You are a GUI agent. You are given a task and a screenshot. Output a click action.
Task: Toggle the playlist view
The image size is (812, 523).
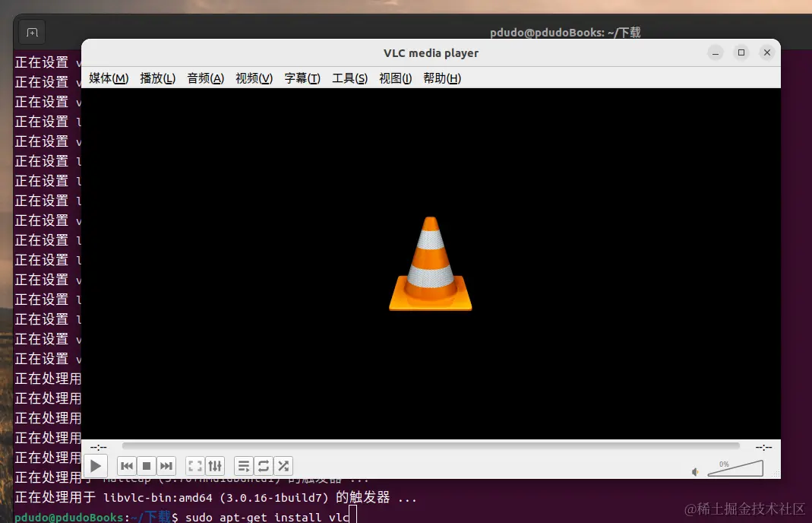[x=243, y=466]
